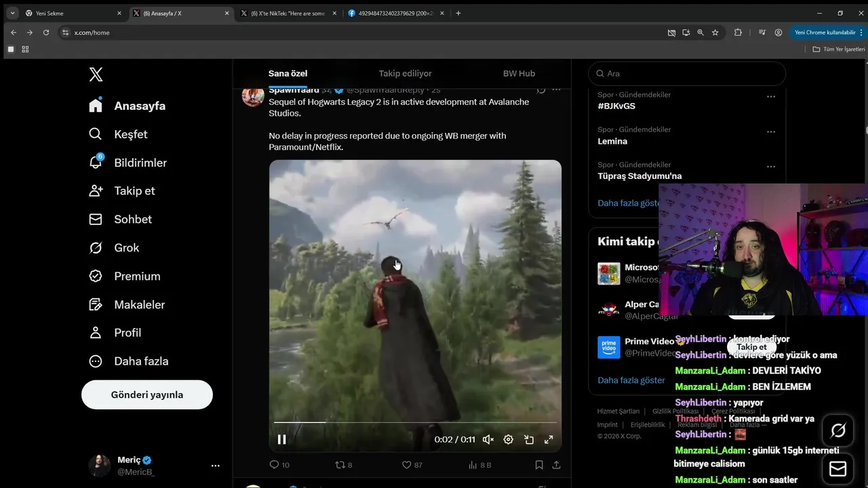This screenshot has width=868, height=488.
Task: Repost the post showing 8 reposts
Action: 344,465
